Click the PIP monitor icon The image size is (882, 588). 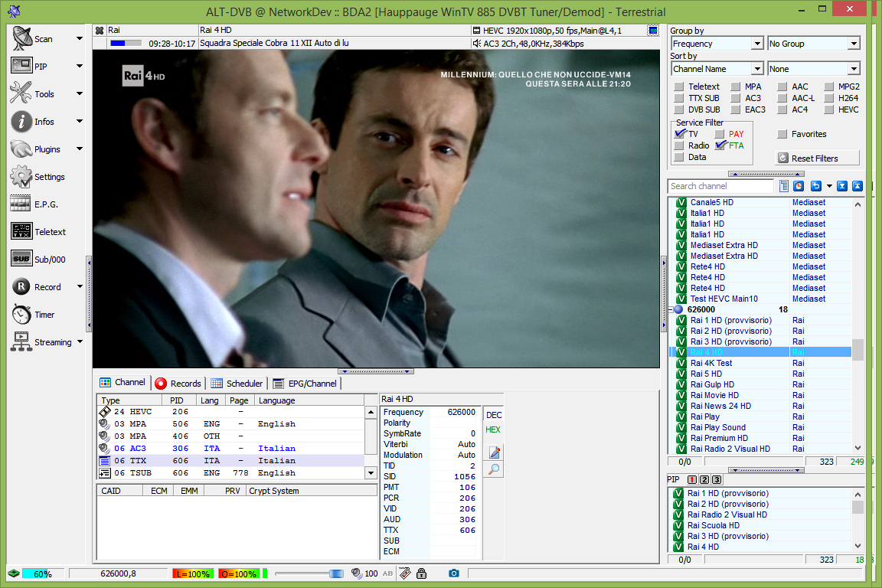[21, 66]
